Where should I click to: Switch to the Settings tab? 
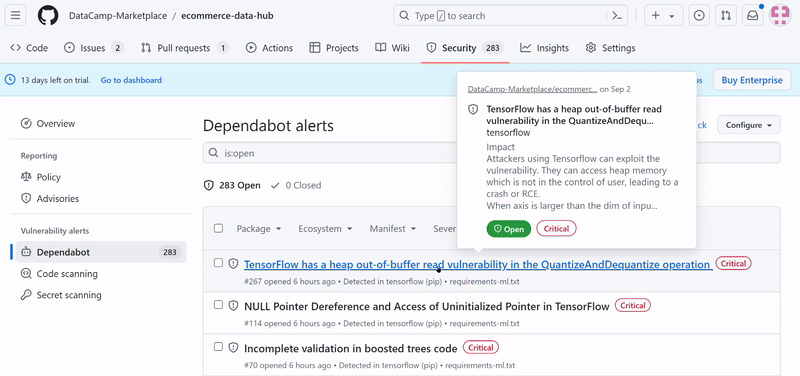[610, 48]
